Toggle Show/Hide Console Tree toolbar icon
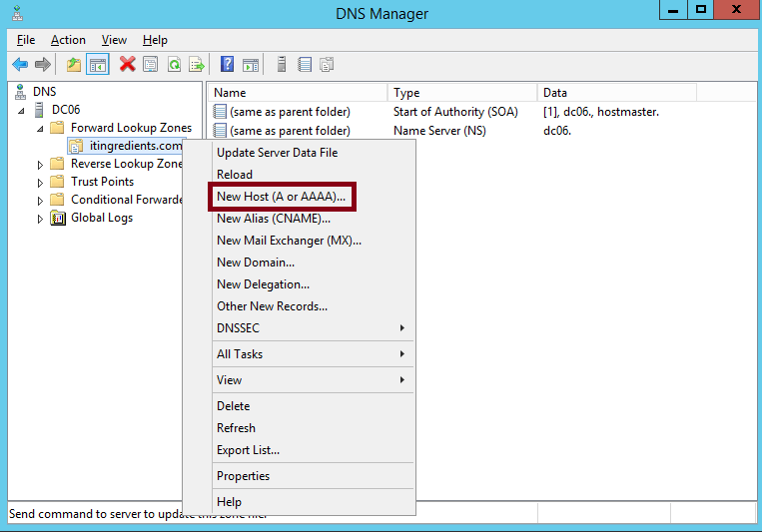This screenshot has width=762, height=532. [x=97, y=65]
